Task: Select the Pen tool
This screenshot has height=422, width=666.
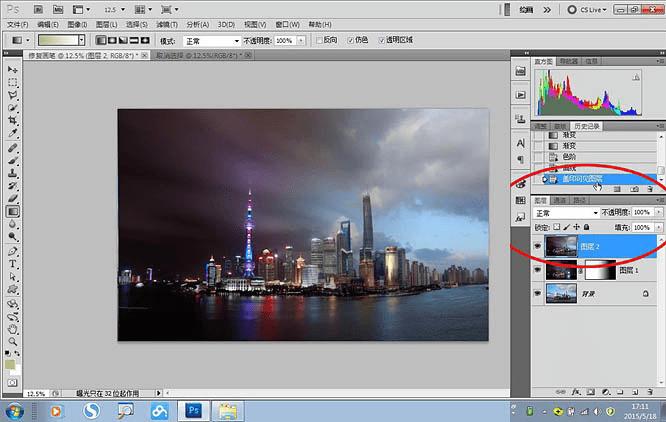Action: [13, 251]
